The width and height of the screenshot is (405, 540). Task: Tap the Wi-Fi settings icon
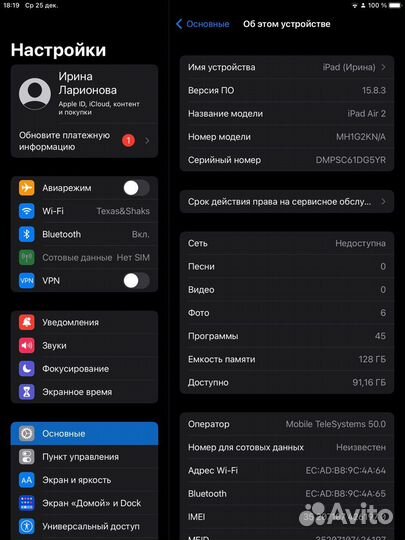tap(27, 211)
